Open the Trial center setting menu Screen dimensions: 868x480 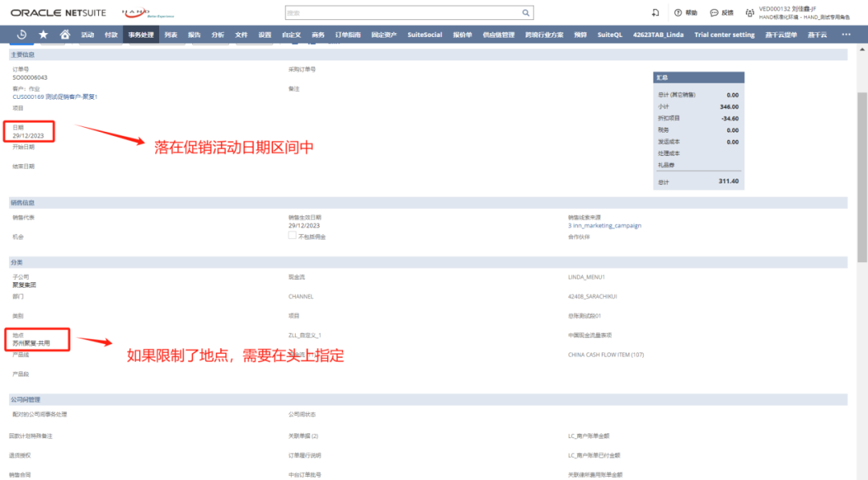coord(724,35)
